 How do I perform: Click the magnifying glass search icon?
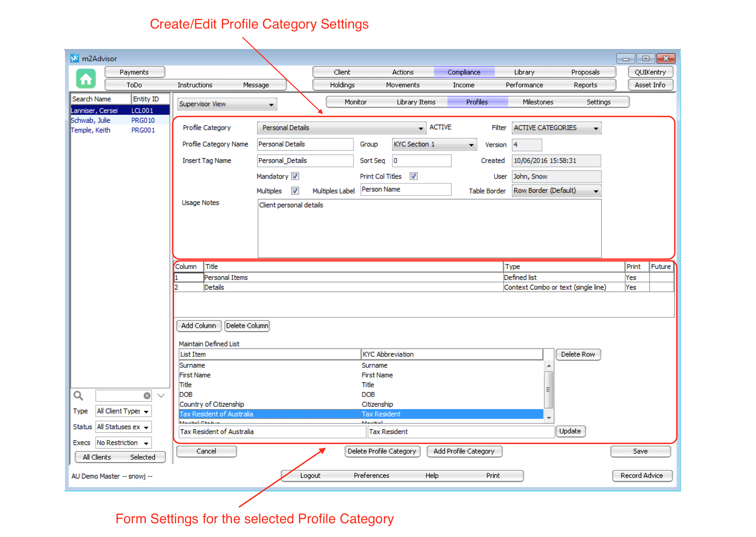pyautogui.click(x=78, y=395)
